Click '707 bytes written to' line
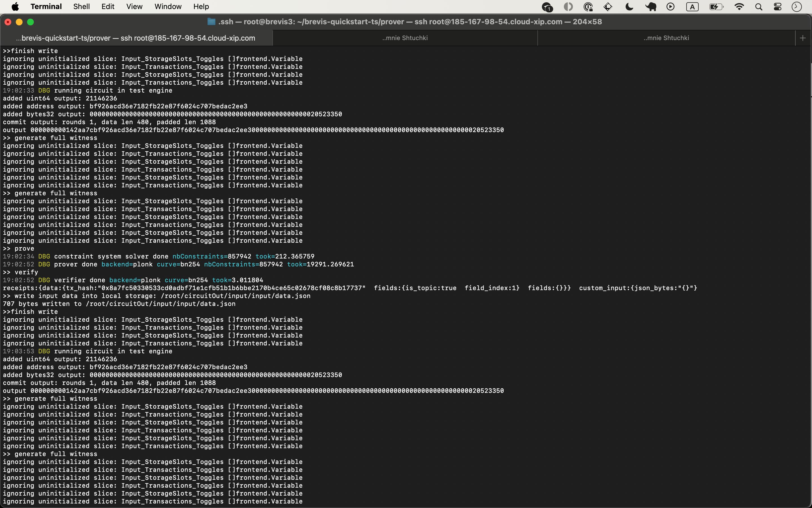Screen dimensions: 812x508 [119, 304]
